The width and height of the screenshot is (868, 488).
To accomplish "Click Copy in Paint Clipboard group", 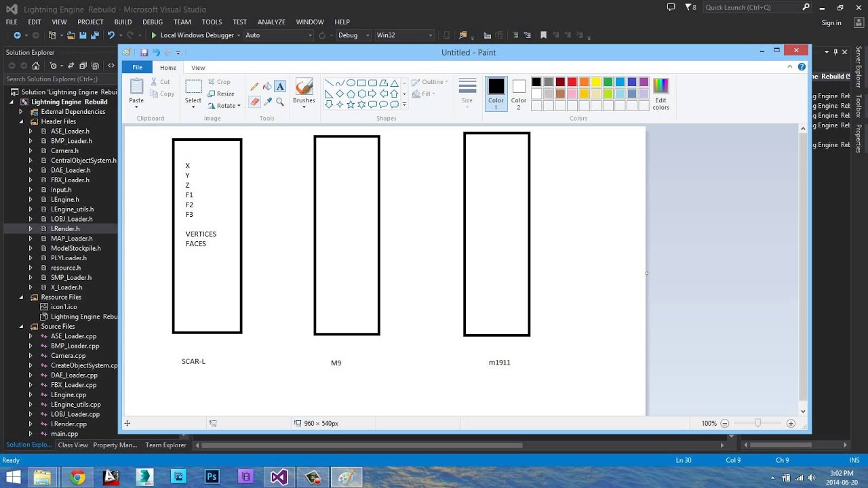I will tap(163, 94).
